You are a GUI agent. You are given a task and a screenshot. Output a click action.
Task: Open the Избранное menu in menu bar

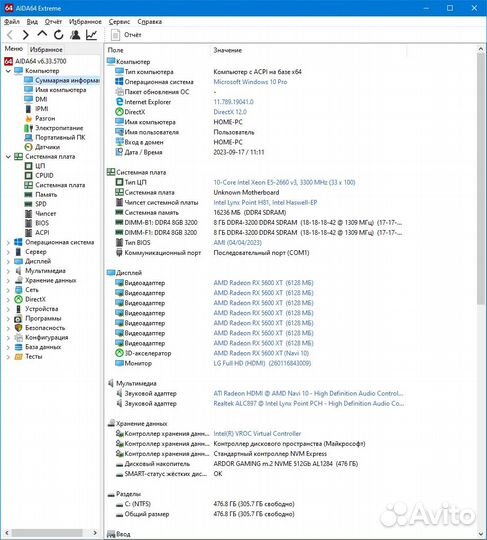tap(85, 22)
